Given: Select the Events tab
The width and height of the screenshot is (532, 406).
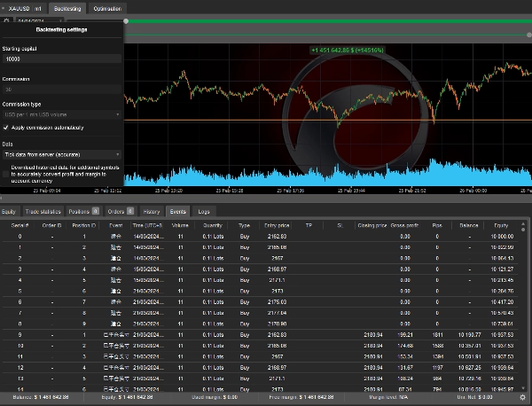Looking at the screenshot, I should point(178,212).
